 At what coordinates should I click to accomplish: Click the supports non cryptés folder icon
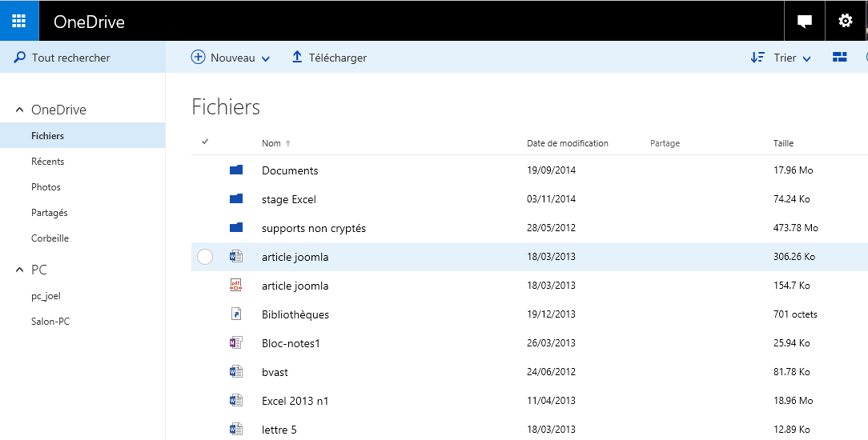(x=236, y=227)
